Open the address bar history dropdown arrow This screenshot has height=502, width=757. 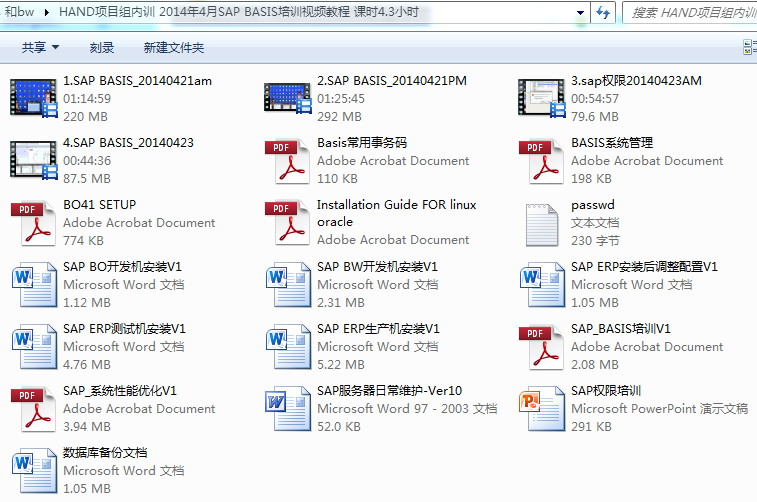(580, 13)
